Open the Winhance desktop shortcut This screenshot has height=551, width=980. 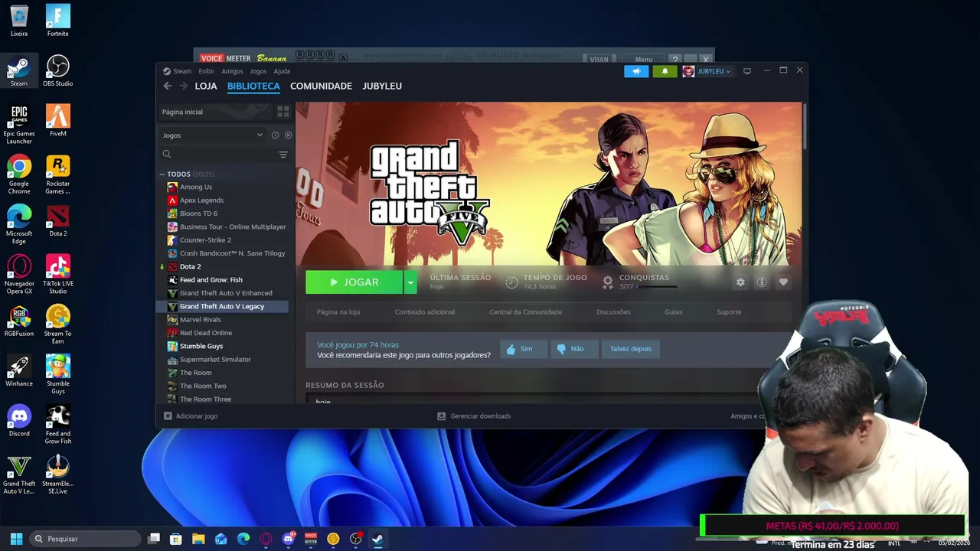tap(19, 370)
